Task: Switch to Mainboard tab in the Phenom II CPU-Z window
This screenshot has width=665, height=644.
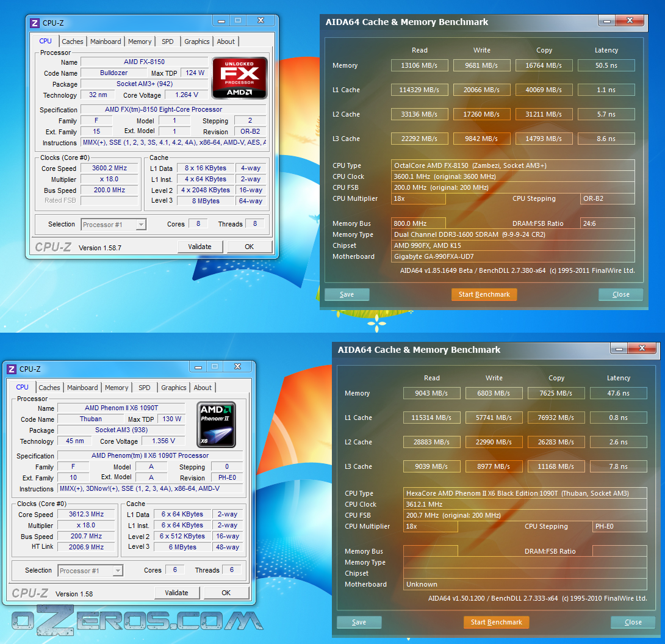Action: pyautogui.click(x=82, y=388)
